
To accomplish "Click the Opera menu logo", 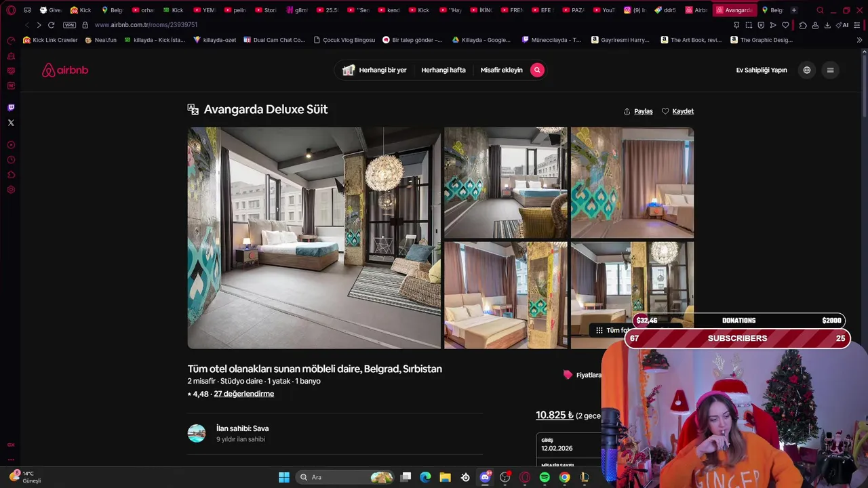I will pos(11,10).
